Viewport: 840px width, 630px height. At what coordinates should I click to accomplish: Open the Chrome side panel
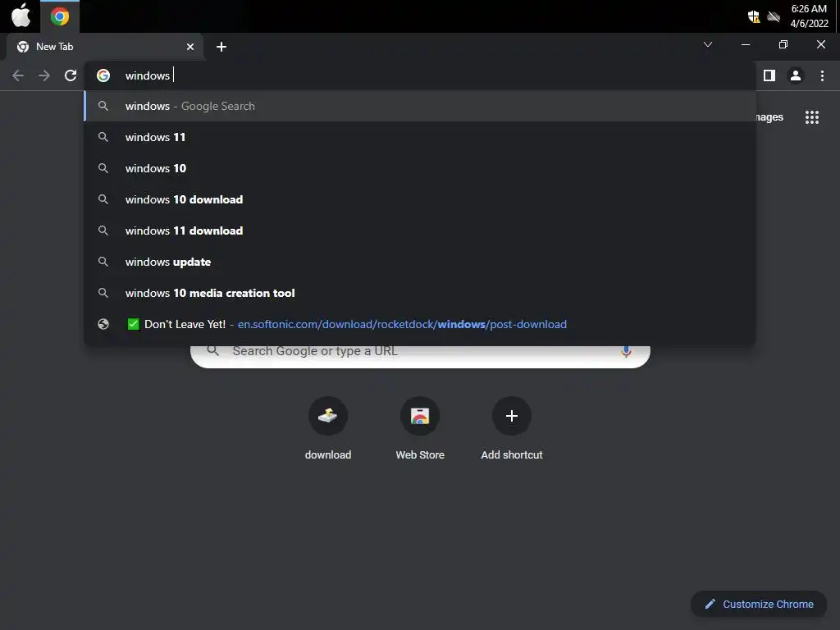[769, 75]
